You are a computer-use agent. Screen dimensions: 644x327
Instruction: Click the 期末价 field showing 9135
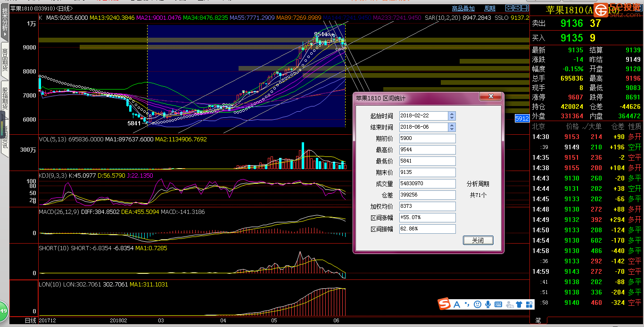[428, 172]
